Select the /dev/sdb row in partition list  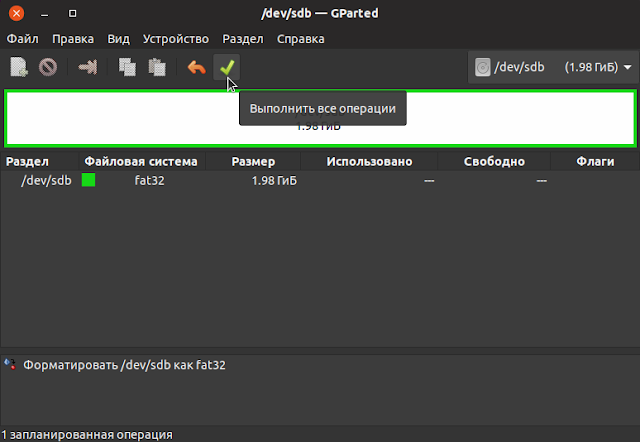tap(320, 180)
